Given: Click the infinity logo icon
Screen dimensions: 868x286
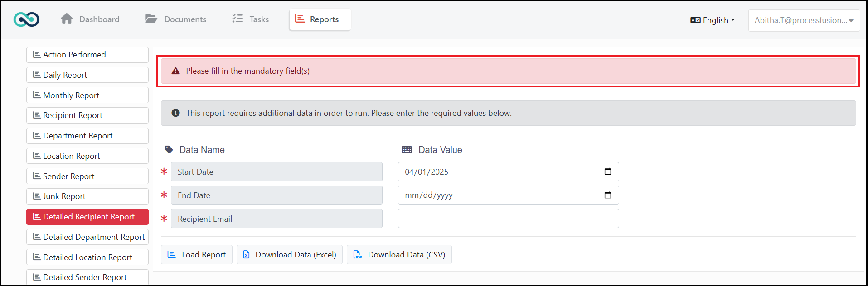Looking at the screenshot, I should point(26,19).
